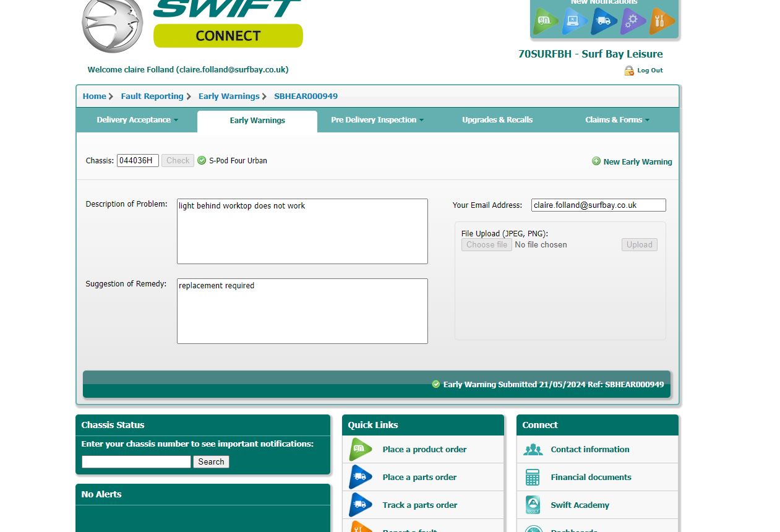
Task: Open Fault Reporting in the breadcrumb
Action: pyautogui.click(x=152, y=96)
